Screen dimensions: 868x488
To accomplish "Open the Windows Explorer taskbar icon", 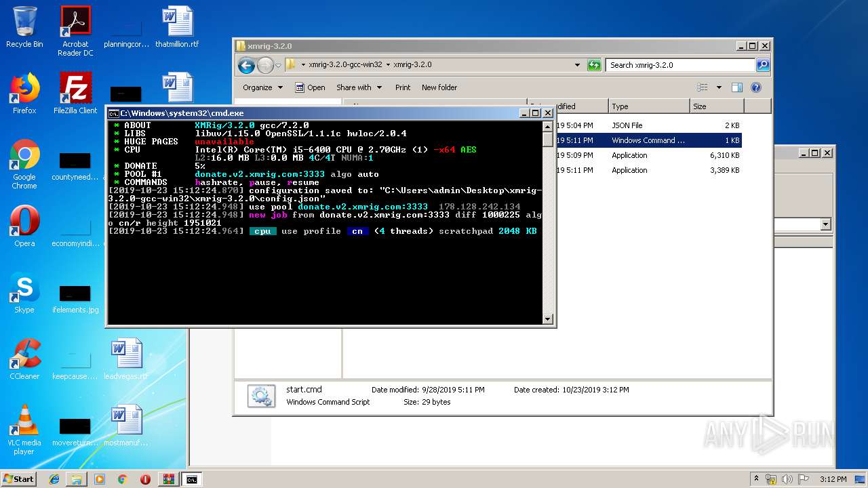I will (77, 479).
